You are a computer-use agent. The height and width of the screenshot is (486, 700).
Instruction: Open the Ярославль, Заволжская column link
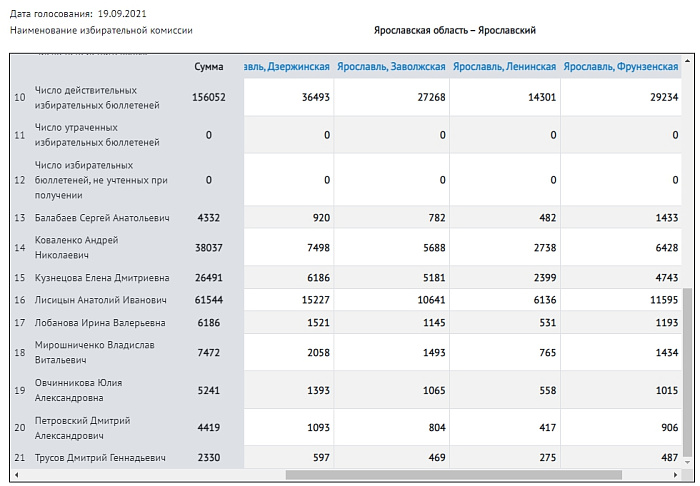pos(391,67)
